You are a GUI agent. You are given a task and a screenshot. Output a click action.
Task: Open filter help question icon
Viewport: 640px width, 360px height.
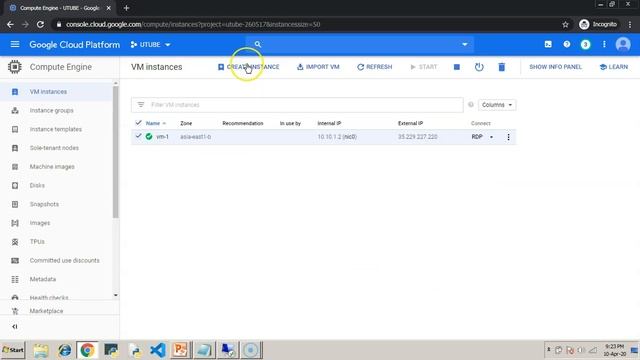click(471, 105)
